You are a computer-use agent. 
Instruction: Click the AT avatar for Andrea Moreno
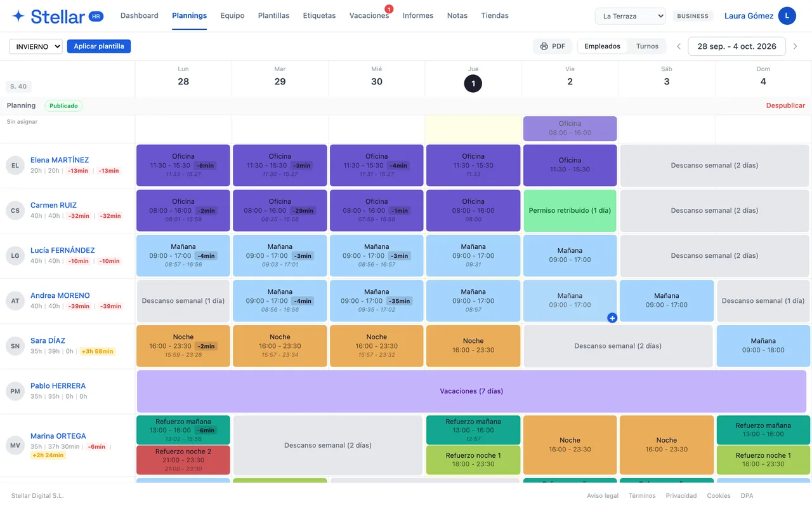[15, 300]
